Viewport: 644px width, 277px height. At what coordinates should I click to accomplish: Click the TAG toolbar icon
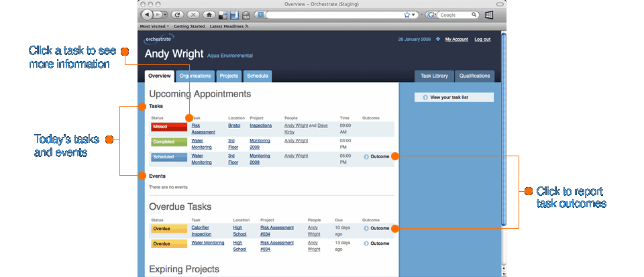click(246, 14)
